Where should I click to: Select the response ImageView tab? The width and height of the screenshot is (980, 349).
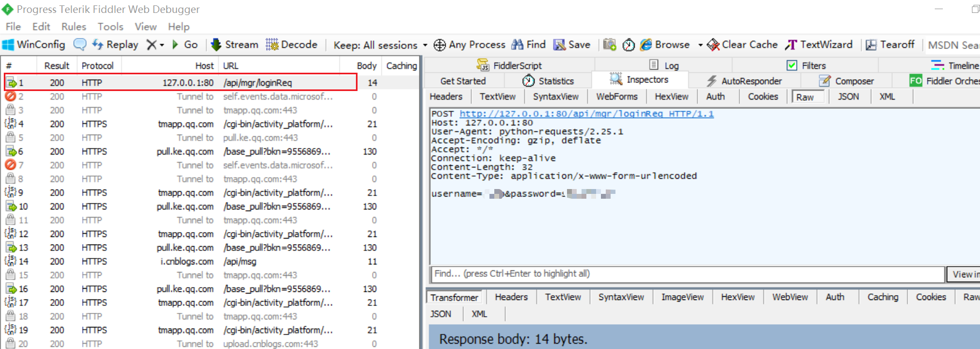682,297
